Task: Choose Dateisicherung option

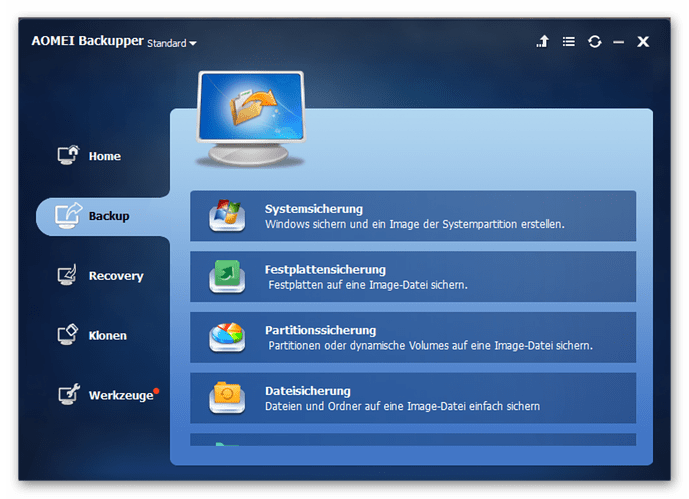Action: [413, 398]
